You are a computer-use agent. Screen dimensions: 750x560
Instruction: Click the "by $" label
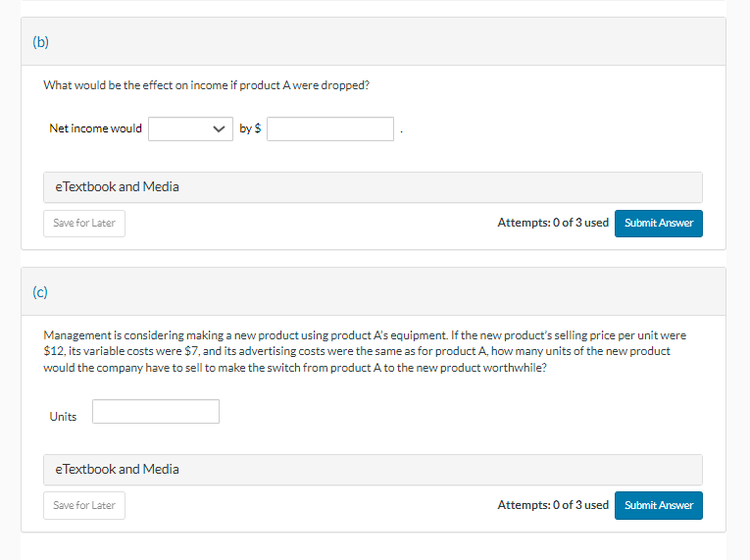pos(250,128)
